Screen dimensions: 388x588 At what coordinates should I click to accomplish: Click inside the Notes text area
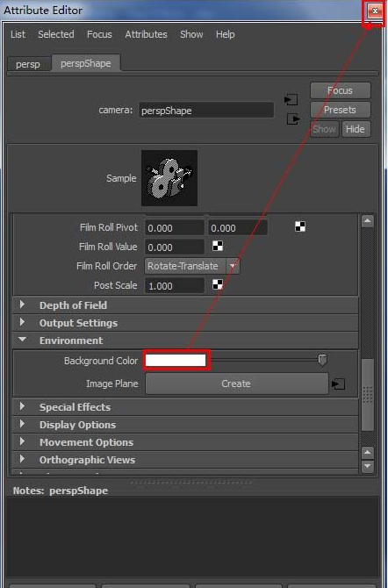[x=194, y=536]
